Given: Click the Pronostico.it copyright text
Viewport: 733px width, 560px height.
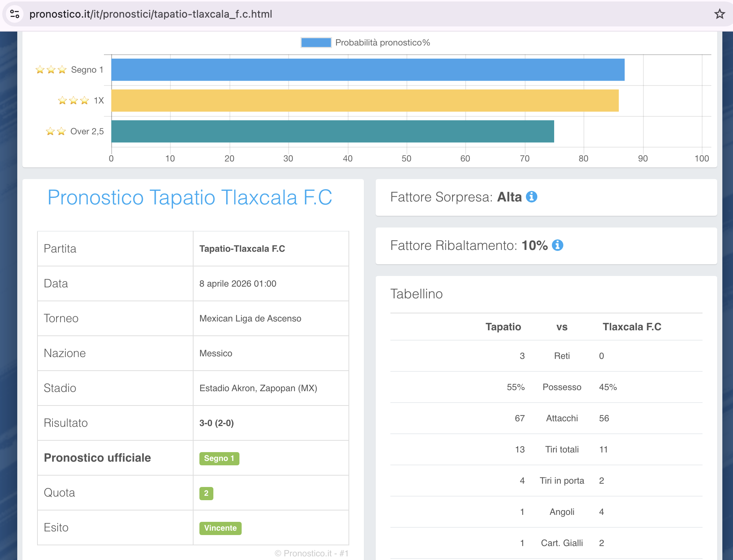Looking at the screenshot, I should pyautogui.click(x=311, y=553).
